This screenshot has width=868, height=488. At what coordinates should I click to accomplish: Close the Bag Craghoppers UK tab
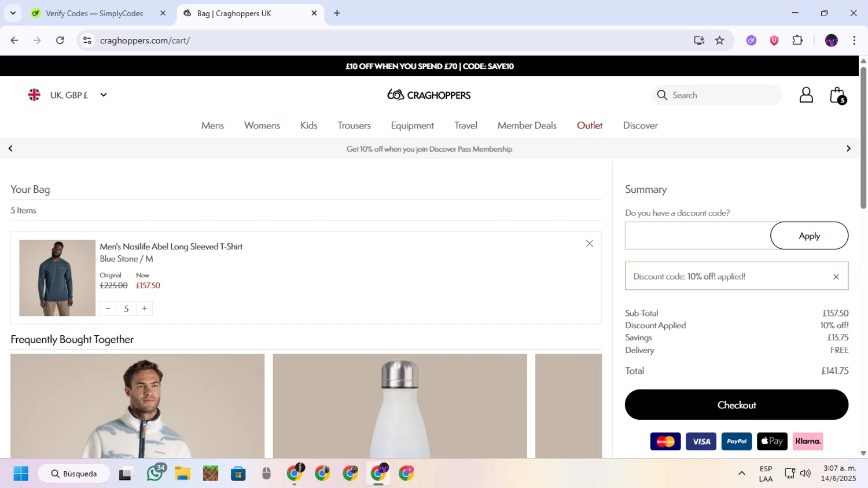(314, 13)
